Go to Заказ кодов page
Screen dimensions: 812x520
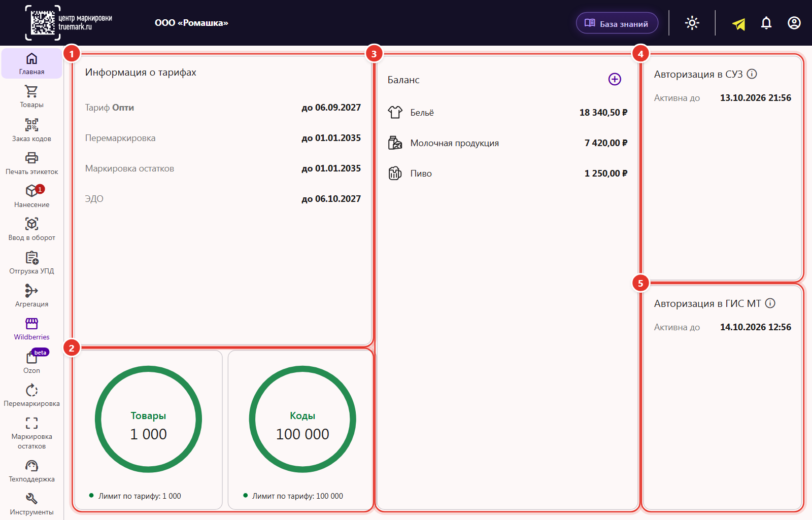click(x=31, y=130)
